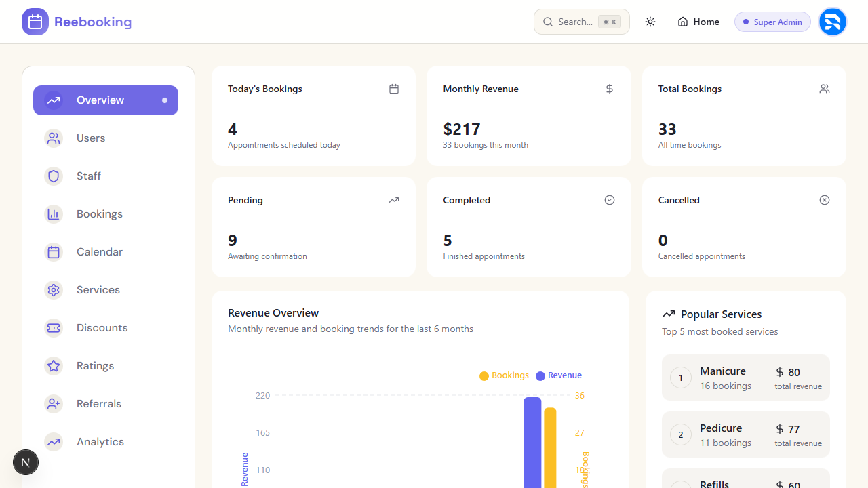Select the Manicure popular service card
Image resolution: width=868 pixels, height=488 pixels.
pos(745,378)
